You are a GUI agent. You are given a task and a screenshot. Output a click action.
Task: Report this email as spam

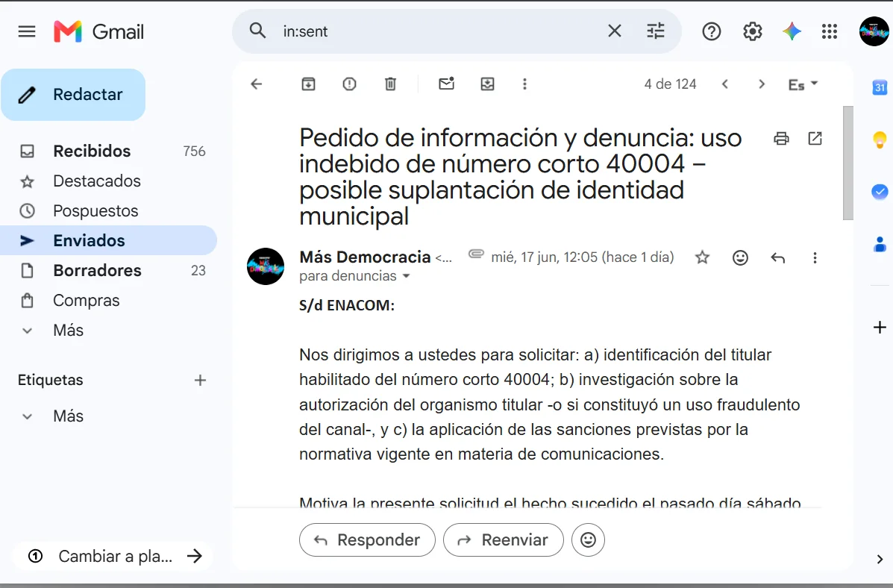click(349, 84)
